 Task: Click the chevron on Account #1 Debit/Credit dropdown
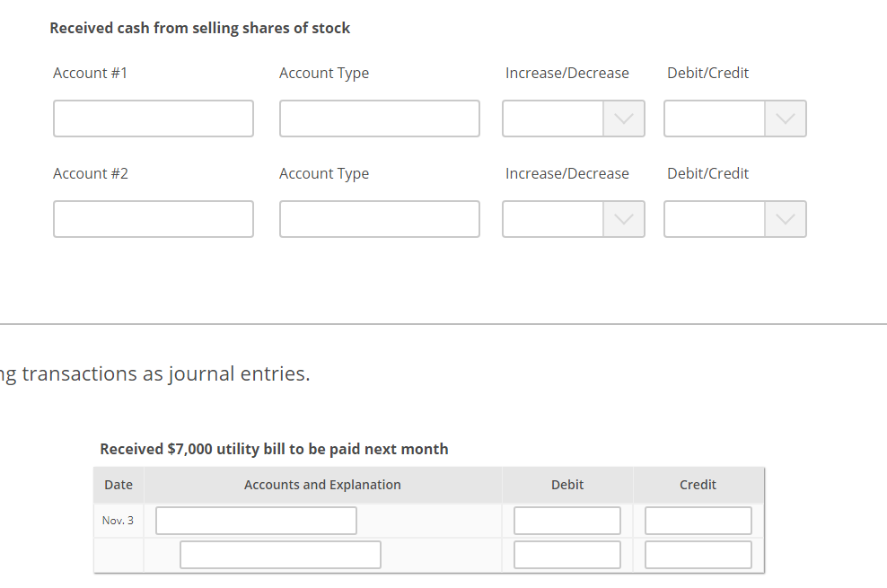pos(786,118)
